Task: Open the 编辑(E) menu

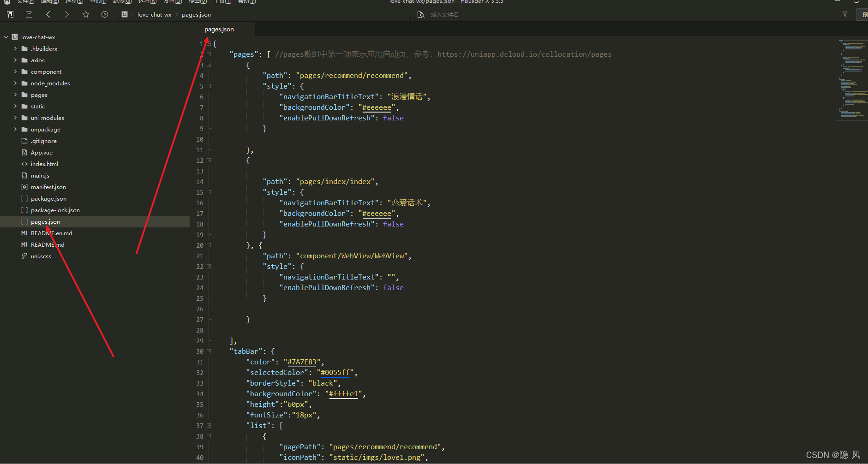Action: point(50,1)
